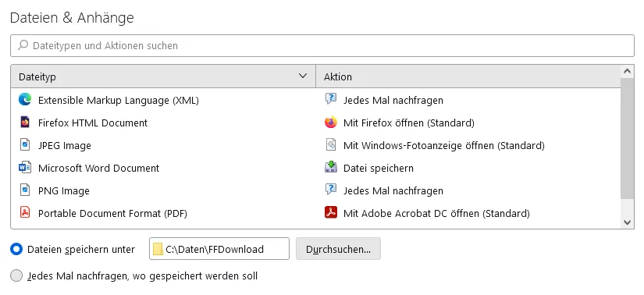
Task: Select Jedes Mal nachfragen, wo gespeichert werden soll
Action: click(16, 275)
